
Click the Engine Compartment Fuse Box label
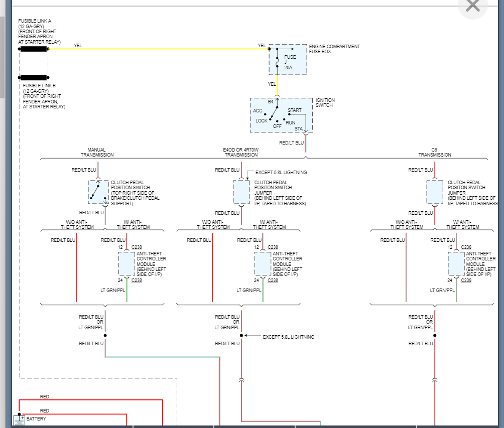[x=334, y=49]
